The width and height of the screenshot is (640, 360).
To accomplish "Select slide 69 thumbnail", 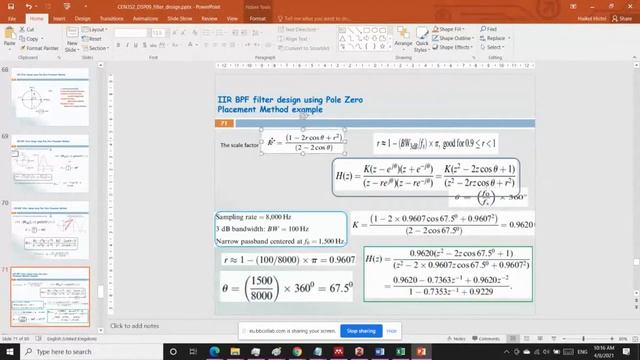I will 50,163.
